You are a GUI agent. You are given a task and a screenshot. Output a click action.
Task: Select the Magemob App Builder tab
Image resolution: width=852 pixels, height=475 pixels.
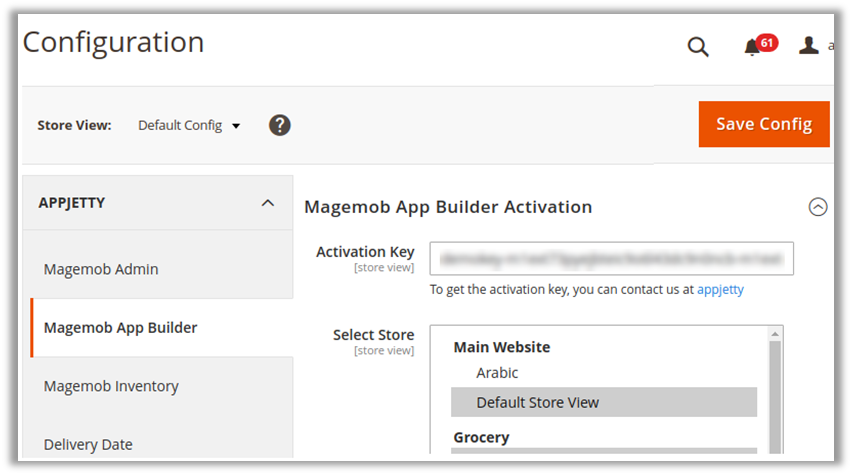pyautogui.click(x=120, y=327)
